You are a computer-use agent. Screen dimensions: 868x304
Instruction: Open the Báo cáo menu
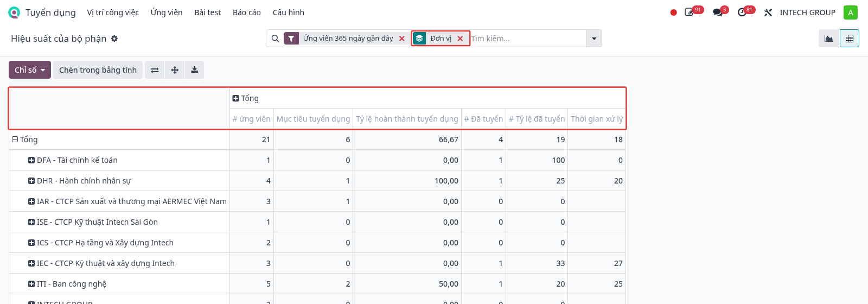pos(247,12)
